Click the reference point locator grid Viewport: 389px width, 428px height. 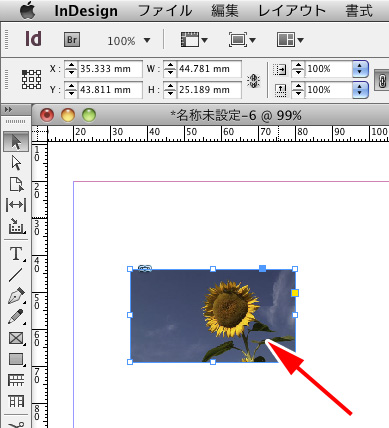31,79
